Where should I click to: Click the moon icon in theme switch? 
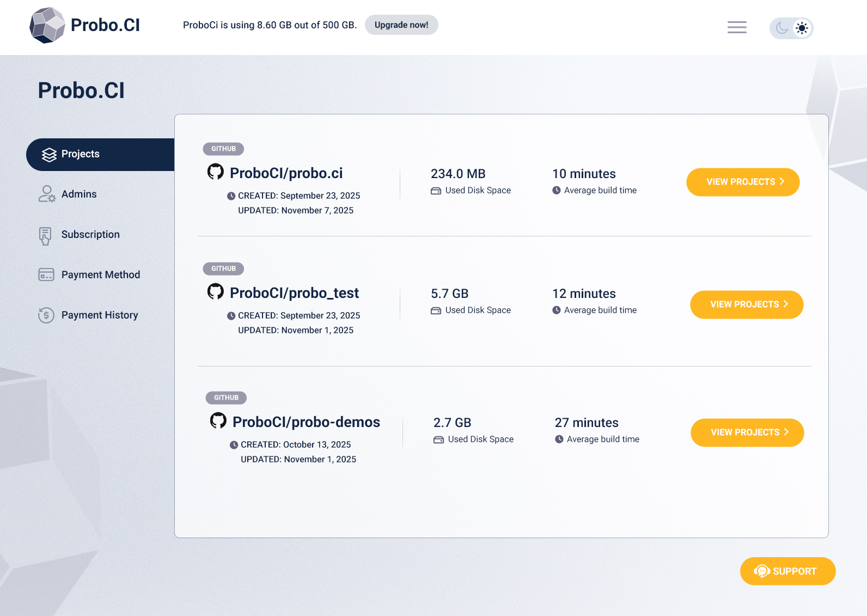click(x=782, y=28)
